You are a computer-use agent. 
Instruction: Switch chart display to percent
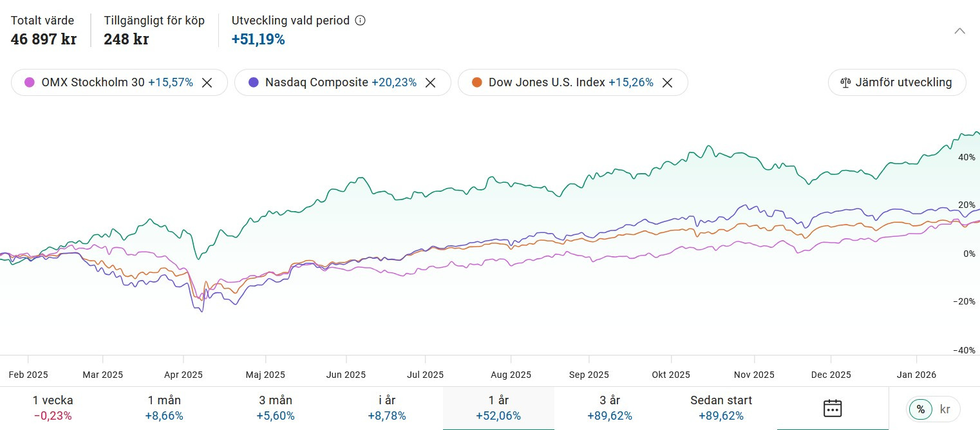click(921, 409)
